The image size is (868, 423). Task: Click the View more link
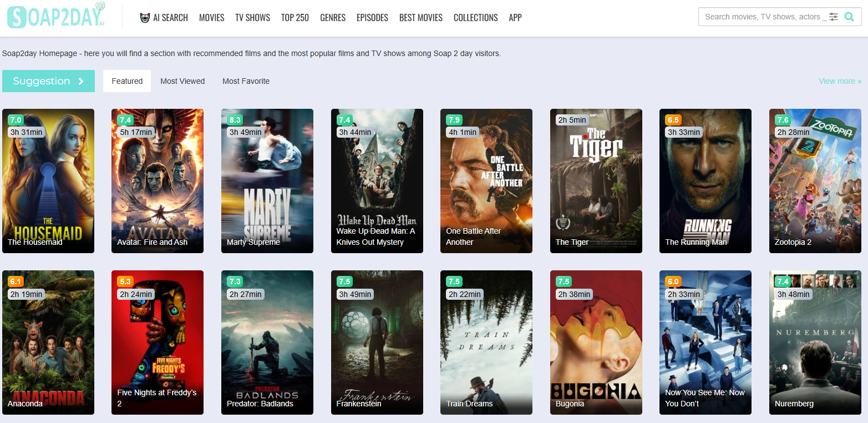click(x=840, y=81)
